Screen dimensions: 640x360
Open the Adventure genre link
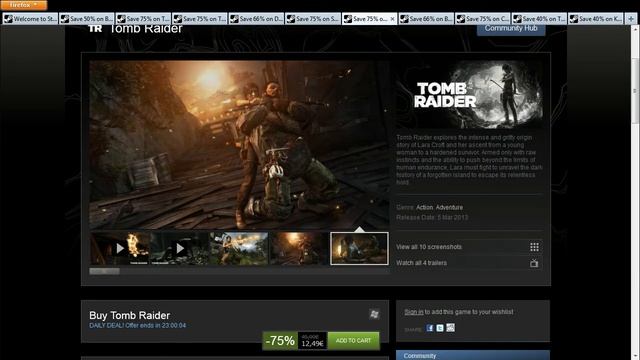click(449, 207)
